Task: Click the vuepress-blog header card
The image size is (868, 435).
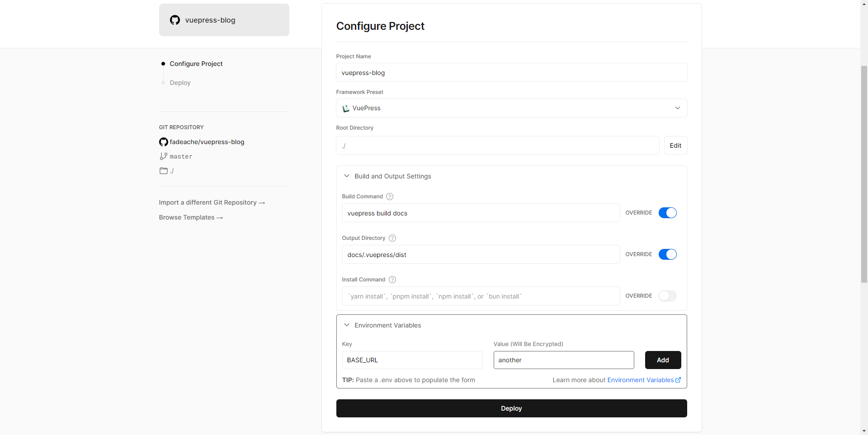Action: pyautogui.click(x=224, y=20)
